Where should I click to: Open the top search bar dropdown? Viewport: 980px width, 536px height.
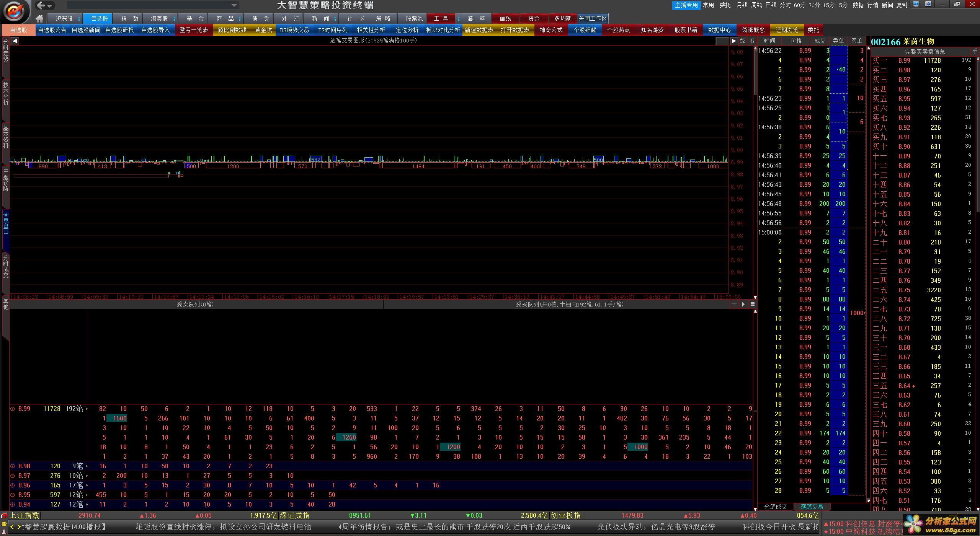[x=234, y=5]
